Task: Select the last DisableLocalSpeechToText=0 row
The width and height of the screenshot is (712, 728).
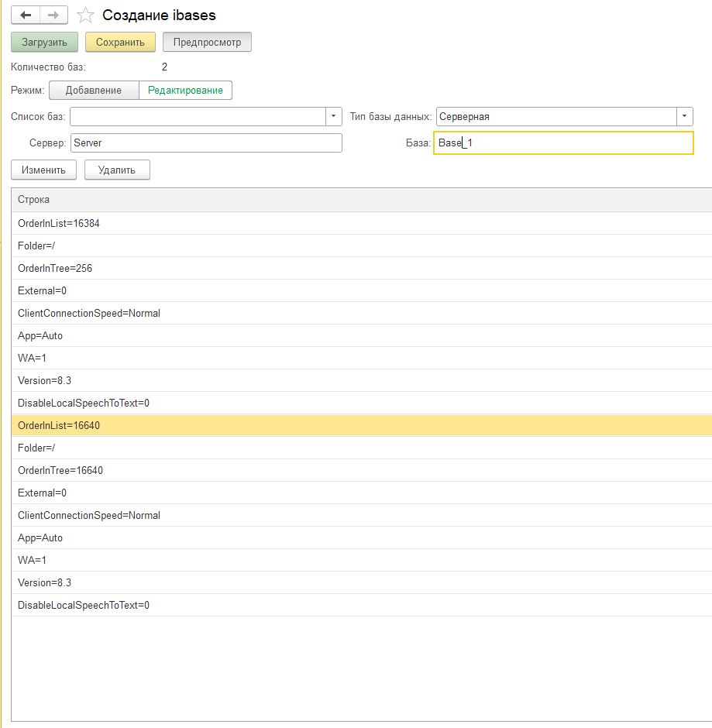Action: [x=362, y=605]
